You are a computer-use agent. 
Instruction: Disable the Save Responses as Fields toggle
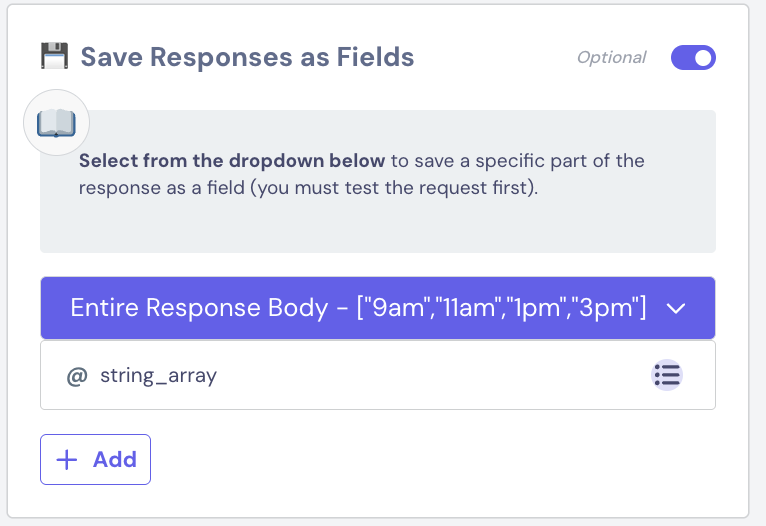pos(693,58)
